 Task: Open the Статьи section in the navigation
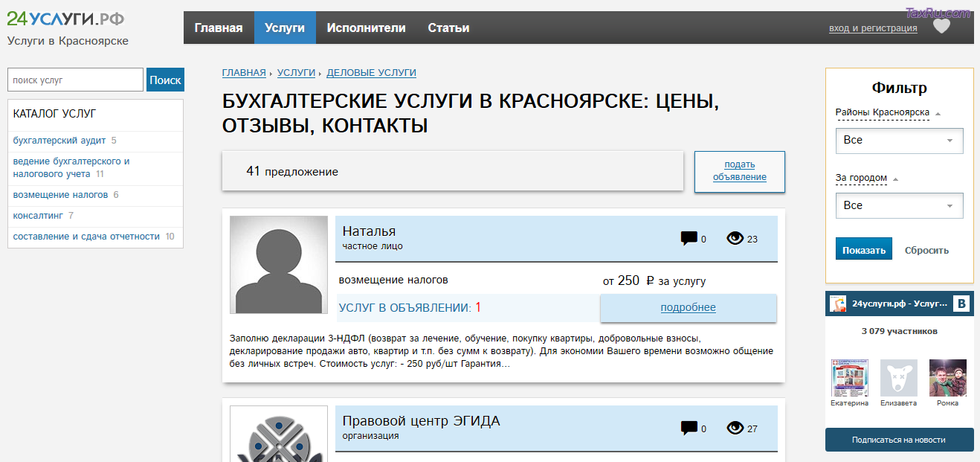448,27
